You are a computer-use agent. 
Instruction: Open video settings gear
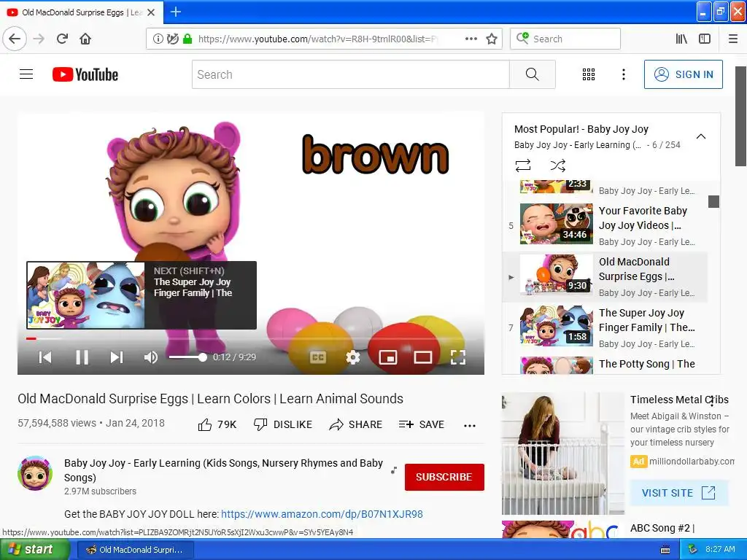pos(352,357)
